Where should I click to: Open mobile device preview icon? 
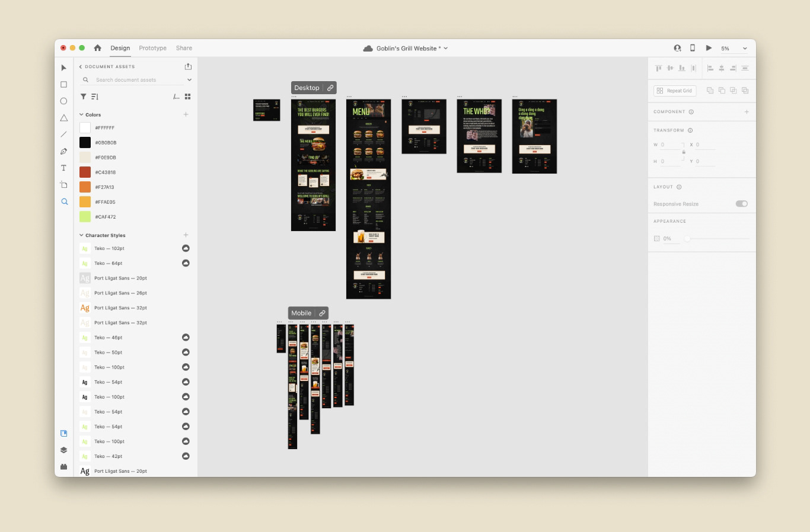(x=693, y=48)
